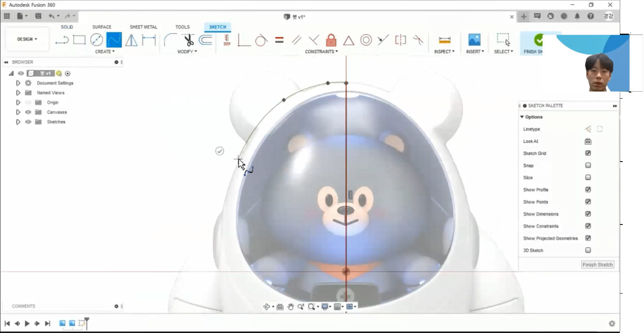The image size is (644, 333).
Task: Click the Pan hand icon
Action: pyautogui.click(x=291, y=307)
